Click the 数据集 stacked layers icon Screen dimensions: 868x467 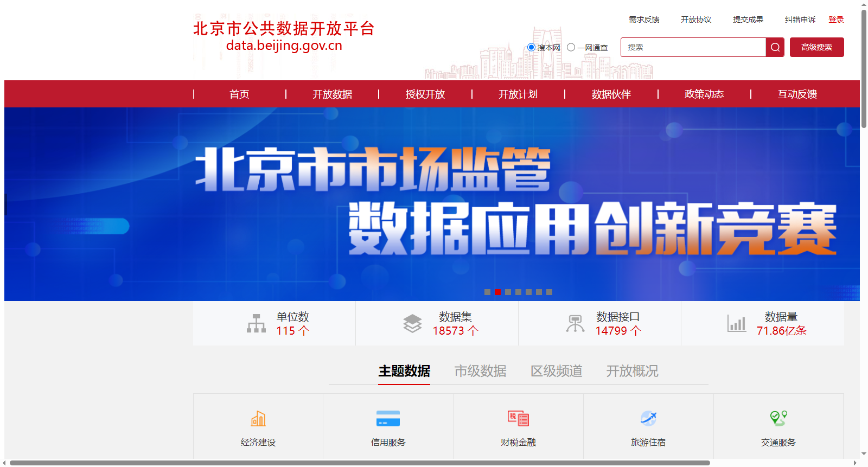coord(412,323)
